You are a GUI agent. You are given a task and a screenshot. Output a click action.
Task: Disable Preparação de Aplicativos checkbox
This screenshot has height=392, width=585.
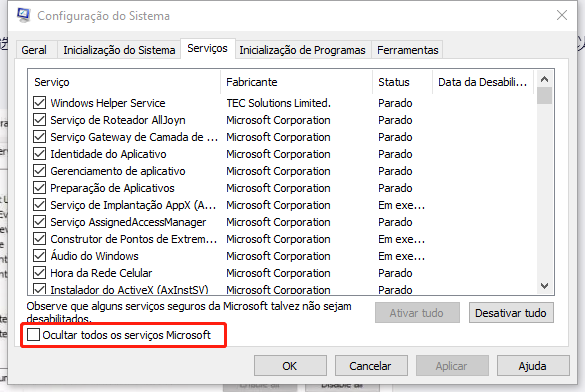tap(40, 188)
